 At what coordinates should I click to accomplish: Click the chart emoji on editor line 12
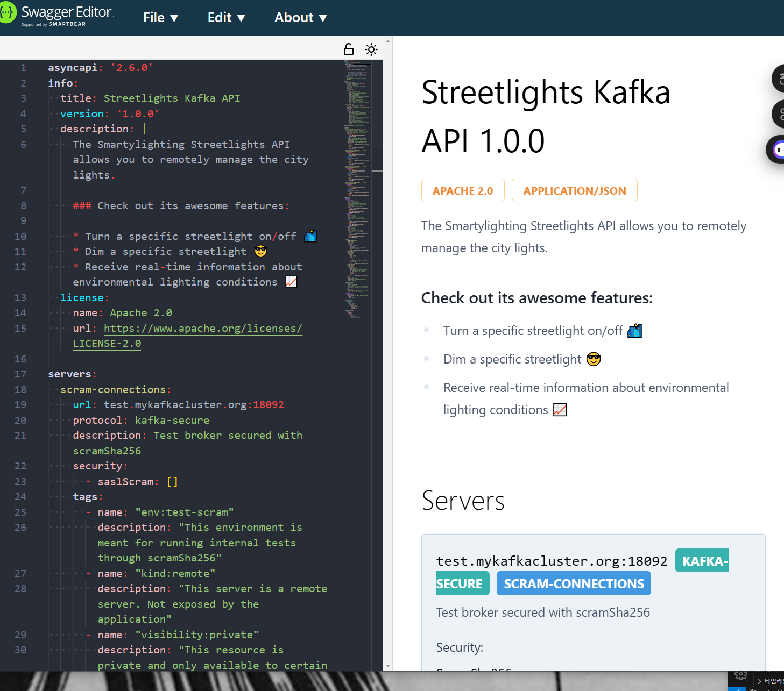[291, 282]
